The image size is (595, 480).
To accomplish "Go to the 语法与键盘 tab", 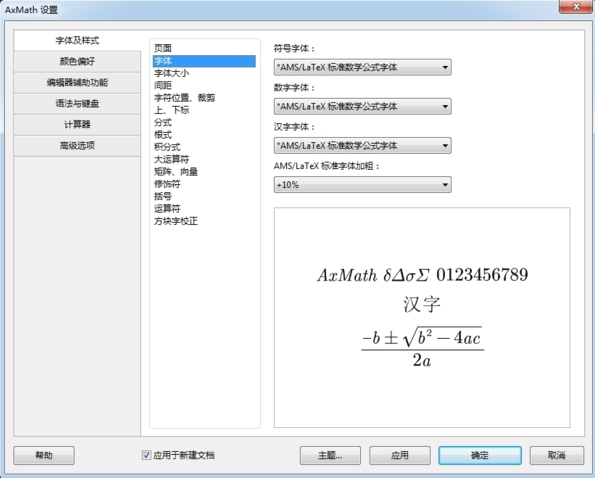I will click(x=77, y=104).
